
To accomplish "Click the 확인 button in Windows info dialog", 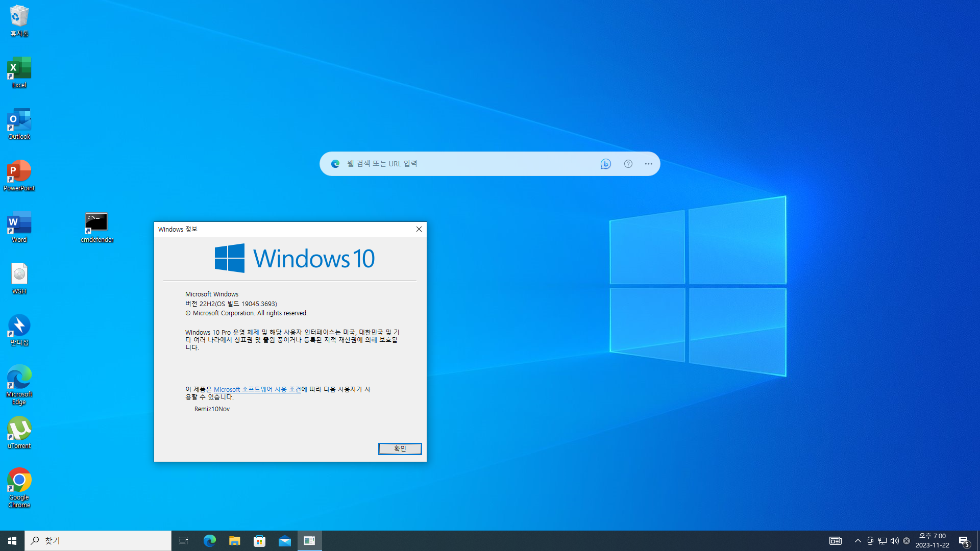I will [x=400, y=448].
